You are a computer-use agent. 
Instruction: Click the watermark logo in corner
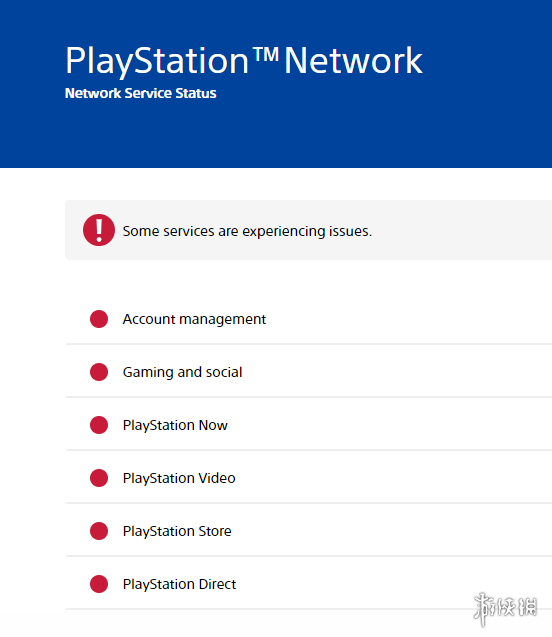pos(505,608)
